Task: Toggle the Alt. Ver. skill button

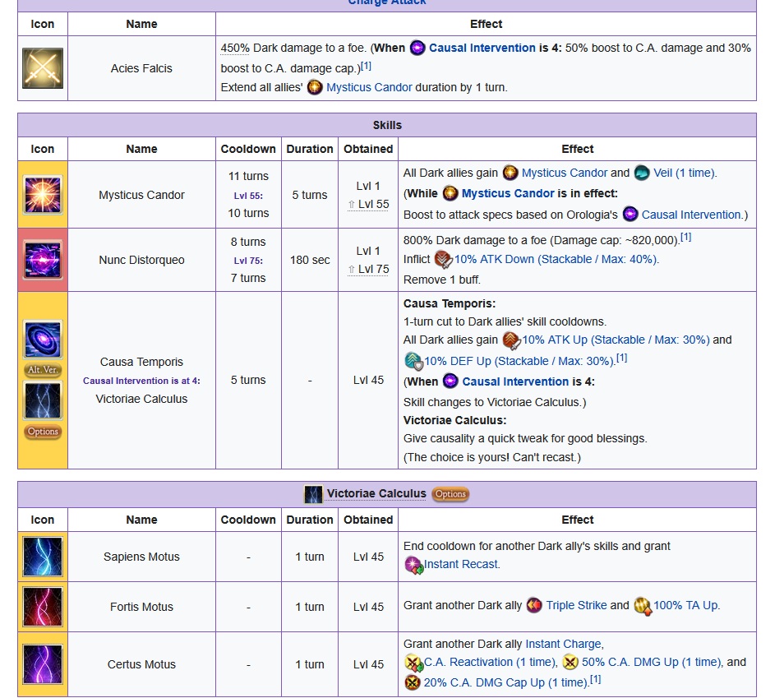Action: [43, 370]
